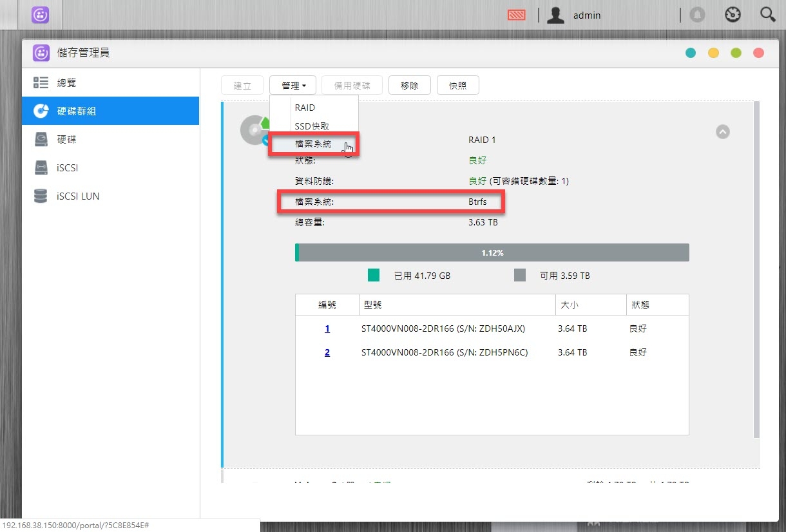Click the RAID 1 value text
The image size is (786, 532).
point(482,140)
